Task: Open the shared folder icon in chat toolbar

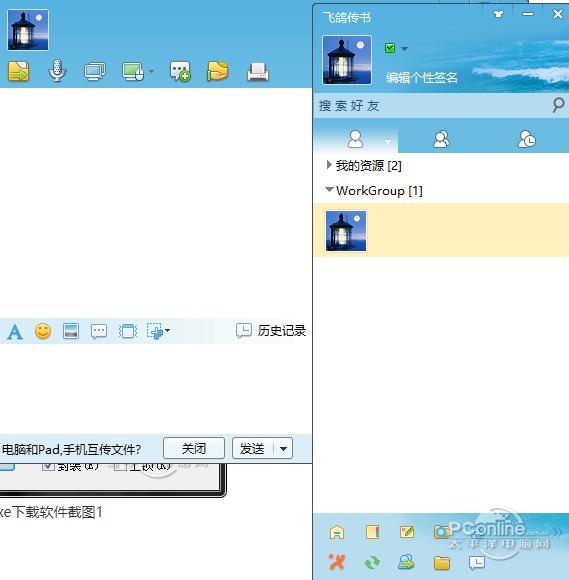Action: (218, 71)
